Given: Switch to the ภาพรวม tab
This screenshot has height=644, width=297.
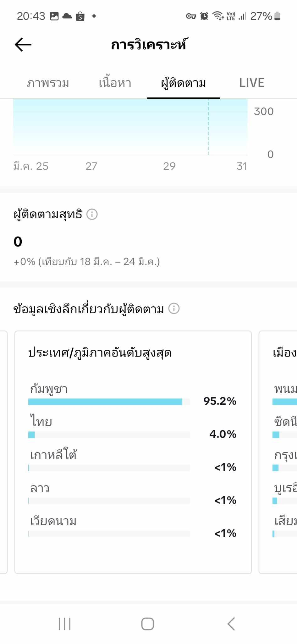Looking at the screenshot, I should tap(48, 83).
